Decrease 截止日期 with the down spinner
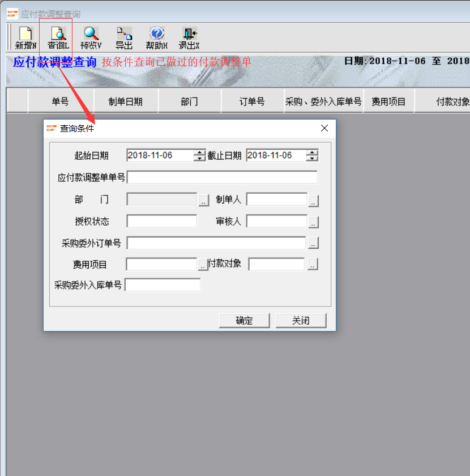Screen dimensions: 470x476 312,158
